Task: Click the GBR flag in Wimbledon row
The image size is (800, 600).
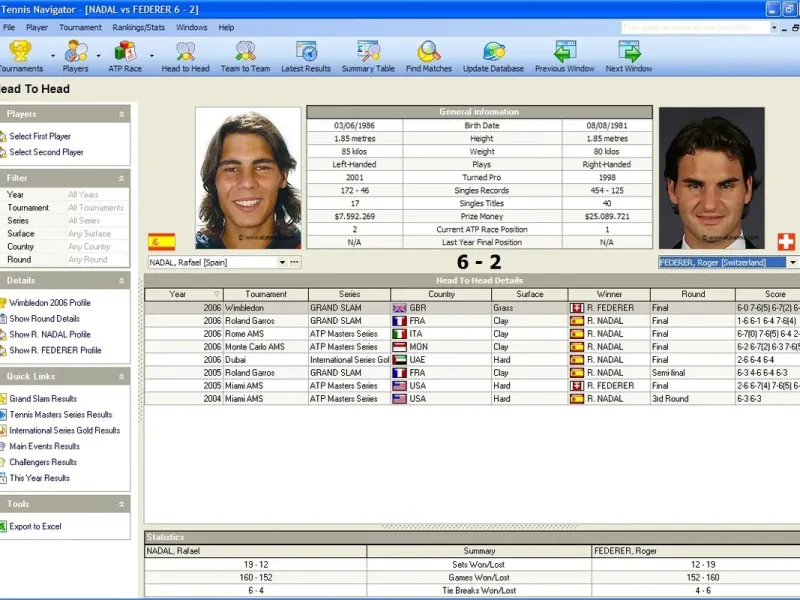Action: click(x=399, y=308)
